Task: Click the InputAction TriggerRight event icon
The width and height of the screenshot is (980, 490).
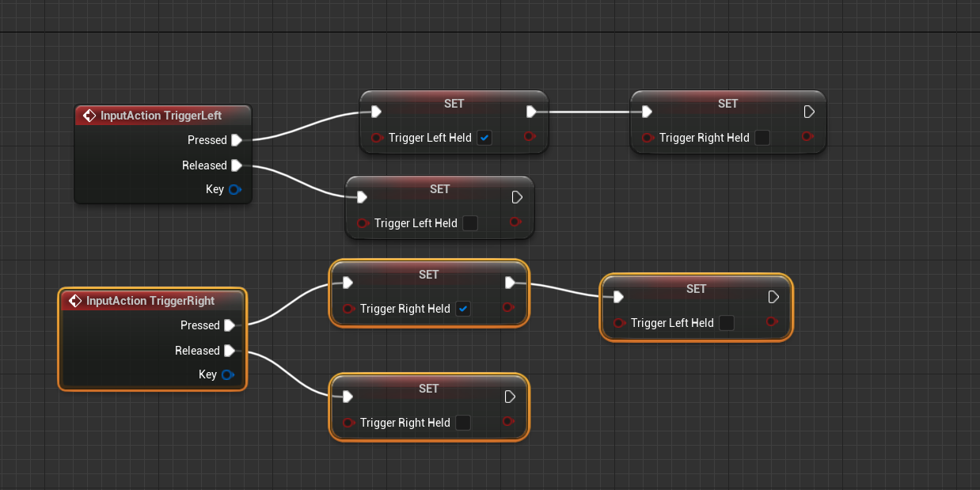Action: pos(75,301)
